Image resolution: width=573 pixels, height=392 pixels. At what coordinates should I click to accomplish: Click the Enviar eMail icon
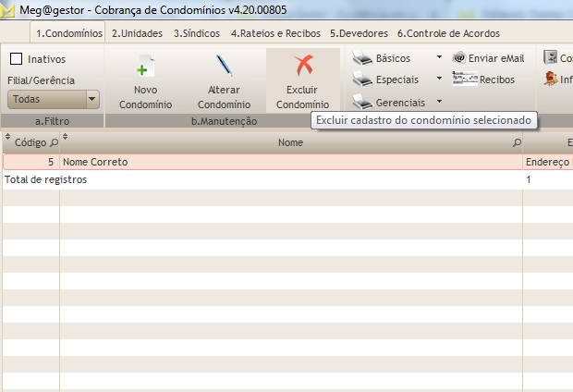coord(459,58)
